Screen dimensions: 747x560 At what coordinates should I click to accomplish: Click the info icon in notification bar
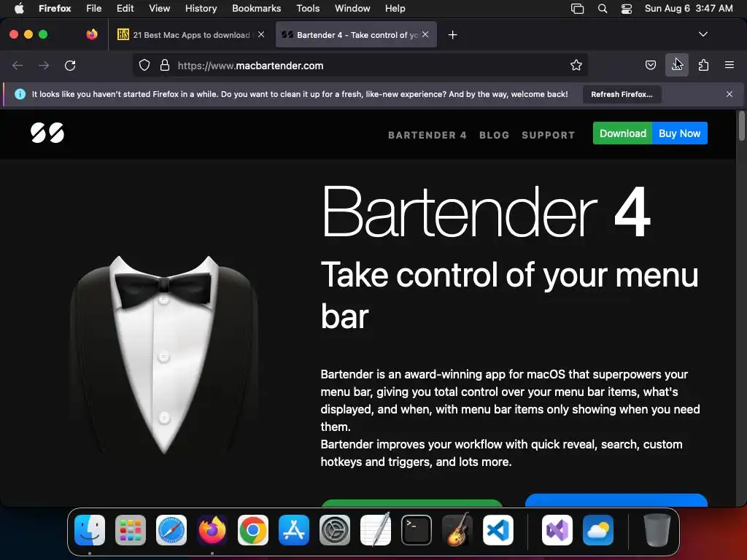pyautogui.click(x=20, y=94)
